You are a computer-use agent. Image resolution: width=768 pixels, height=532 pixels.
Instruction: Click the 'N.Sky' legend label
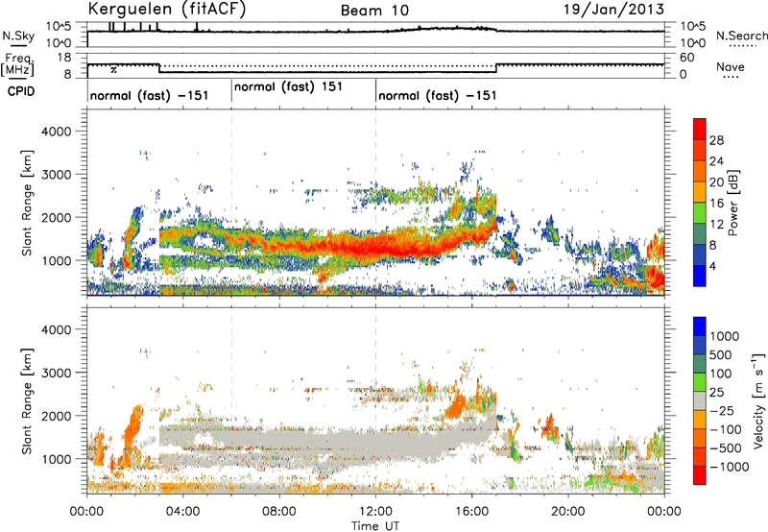tap(18, 36)
